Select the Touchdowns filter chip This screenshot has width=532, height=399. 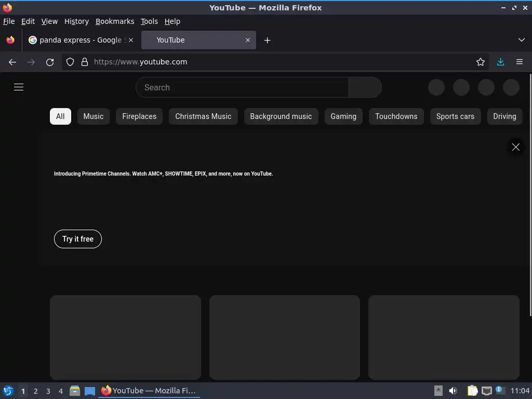pyautogui.click(x=396, y=116)
